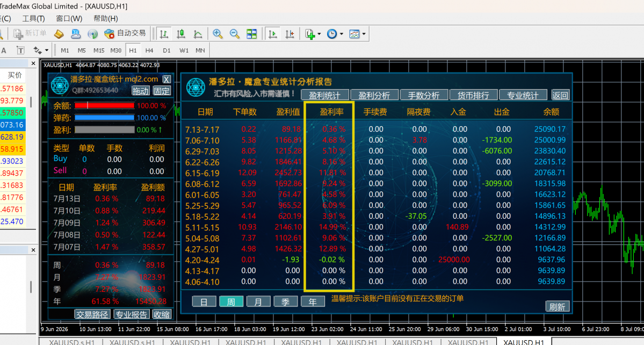Open the 工具(T) menu
This screenshot has width=644, height=345.
33,18
